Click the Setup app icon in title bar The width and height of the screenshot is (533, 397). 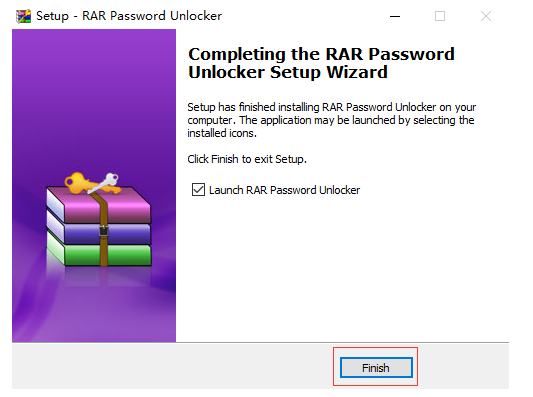[23, 16]
